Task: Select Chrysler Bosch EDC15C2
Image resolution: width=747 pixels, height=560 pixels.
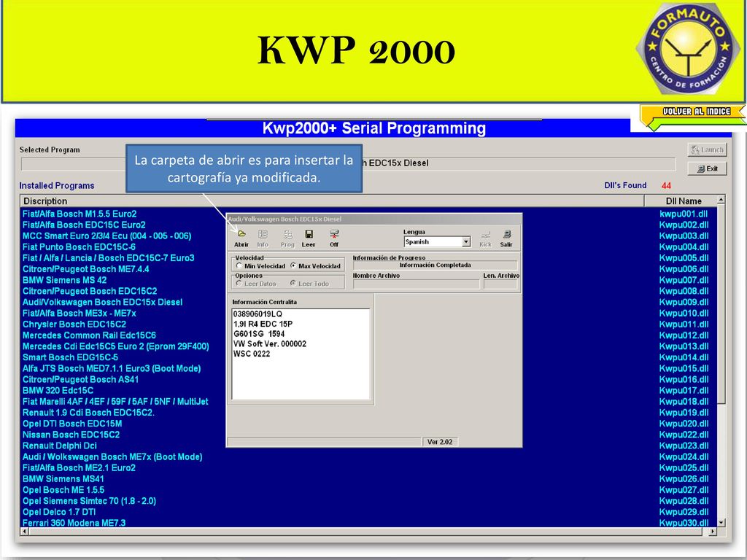Action: click(74, 324)
